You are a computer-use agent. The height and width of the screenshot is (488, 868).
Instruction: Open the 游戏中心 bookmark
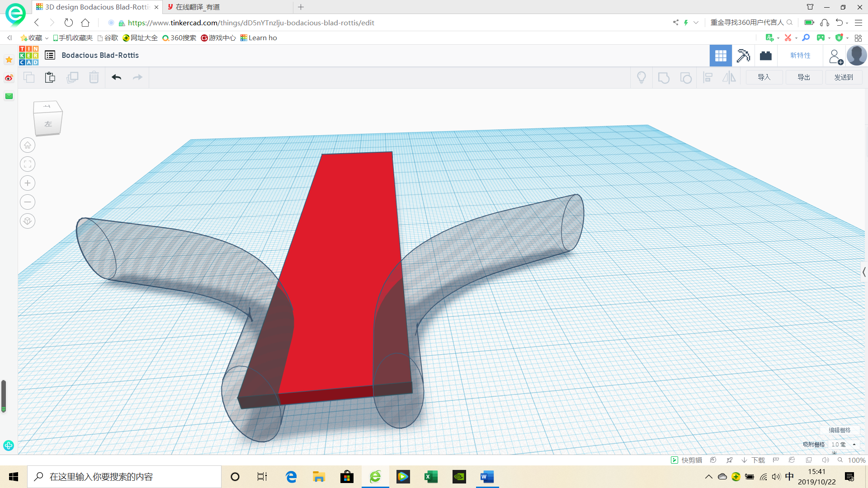218,38
